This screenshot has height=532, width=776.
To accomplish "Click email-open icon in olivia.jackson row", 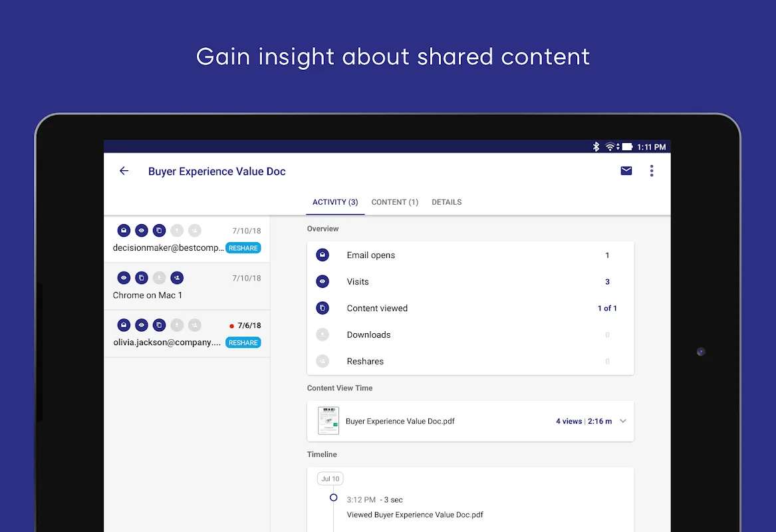I will coord(124,325).
